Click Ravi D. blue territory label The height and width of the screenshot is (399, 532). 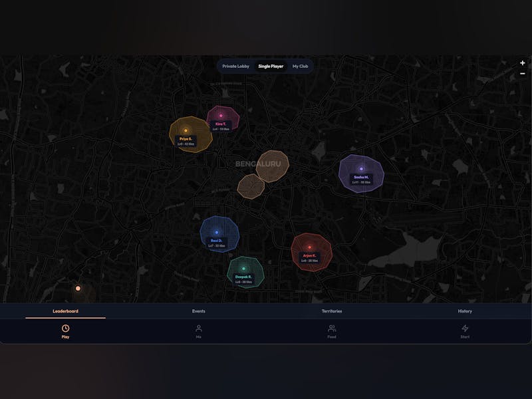[x=216, y=243]
